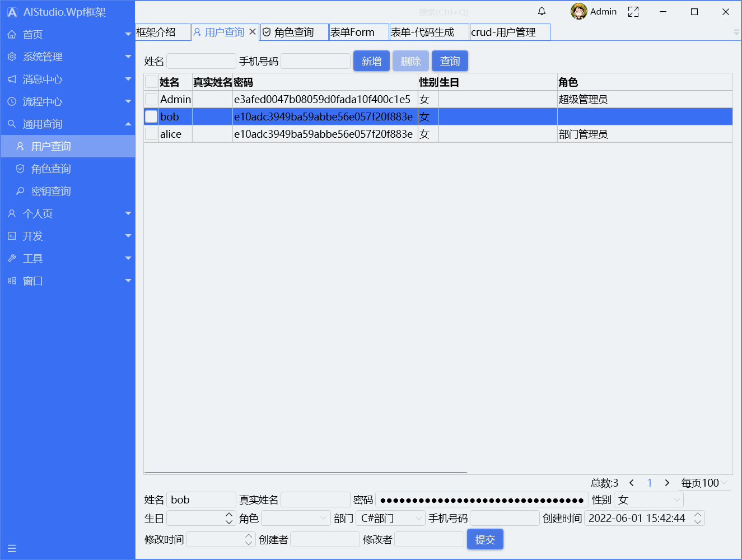Image resolution: width=742 pixels, height=560 pixels.
Task: Toggle fullscreen with the expand icon
Action: point(633,12)
